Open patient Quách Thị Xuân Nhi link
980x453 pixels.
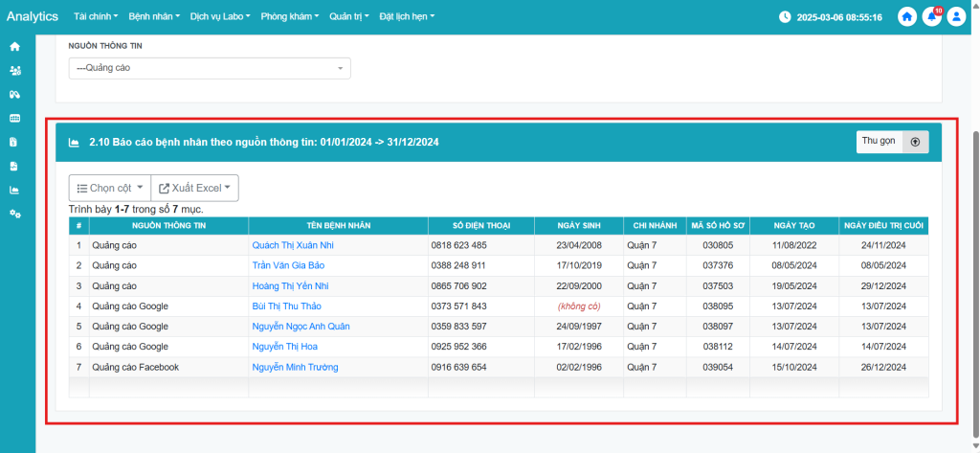point(293,245)
